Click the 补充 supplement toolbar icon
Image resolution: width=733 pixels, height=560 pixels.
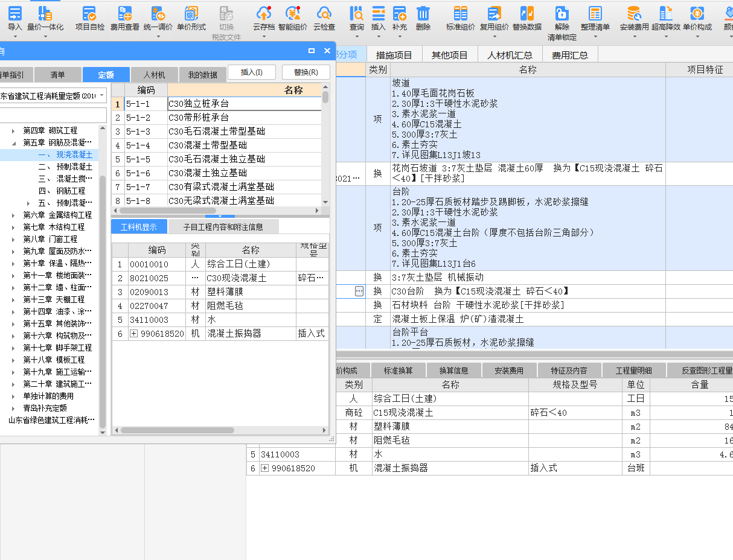[x=399, y=14]
